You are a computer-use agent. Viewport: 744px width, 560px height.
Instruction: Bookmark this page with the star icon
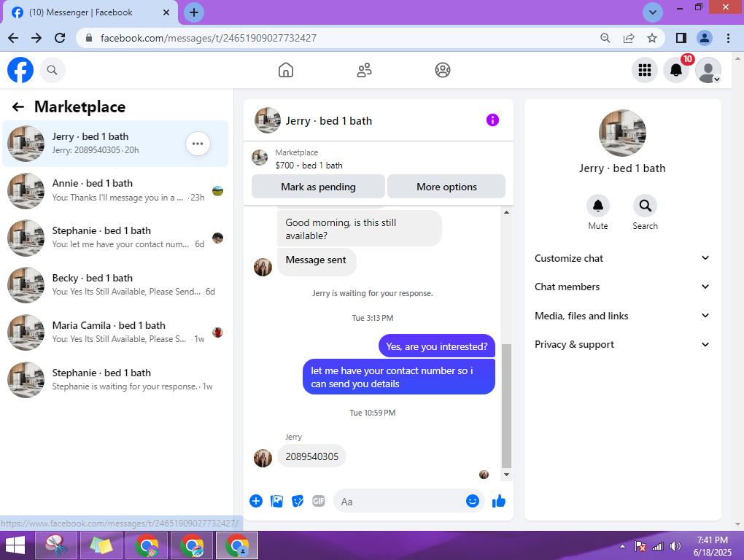652,38
